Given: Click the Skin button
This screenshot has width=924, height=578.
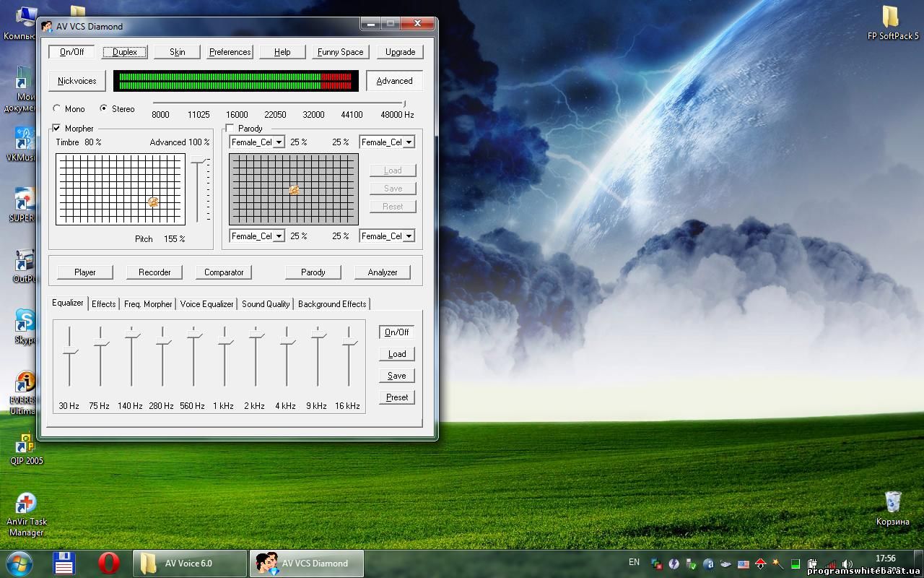Looking at the screenshot, I should click(177, 52).
